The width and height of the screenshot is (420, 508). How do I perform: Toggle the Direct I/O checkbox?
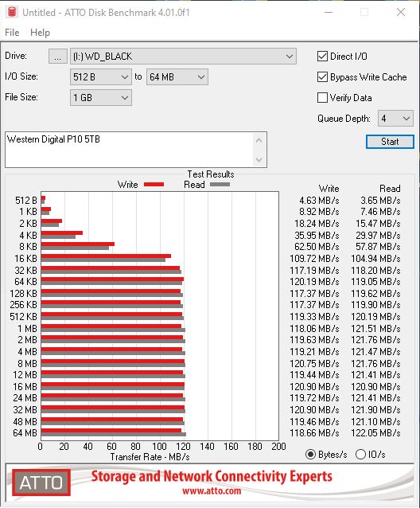click(322, 56)
